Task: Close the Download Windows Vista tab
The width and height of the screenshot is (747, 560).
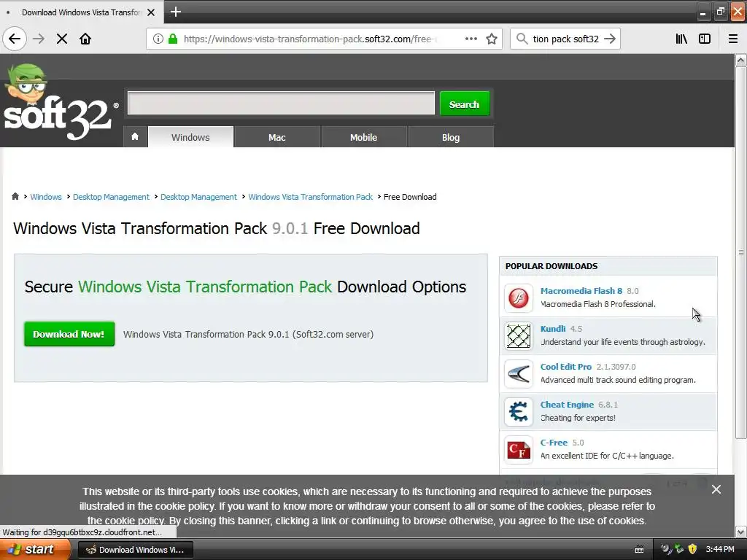Action: coord(151,12)
